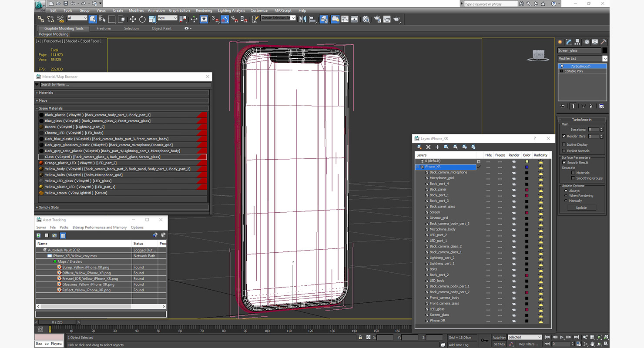
Task: Open Render Setup icon
Action: (377, 19)
